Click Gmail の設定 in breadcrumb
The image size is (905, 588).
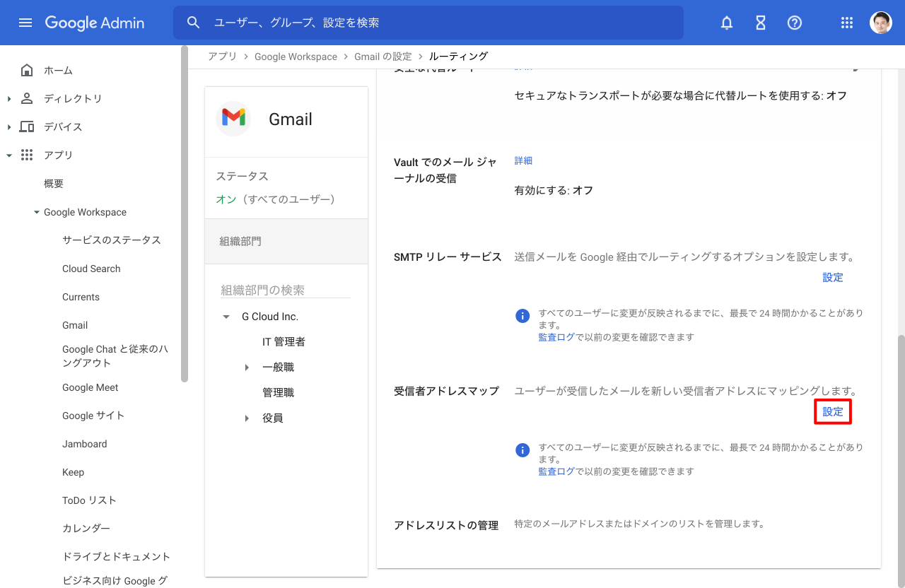point(383,57)
